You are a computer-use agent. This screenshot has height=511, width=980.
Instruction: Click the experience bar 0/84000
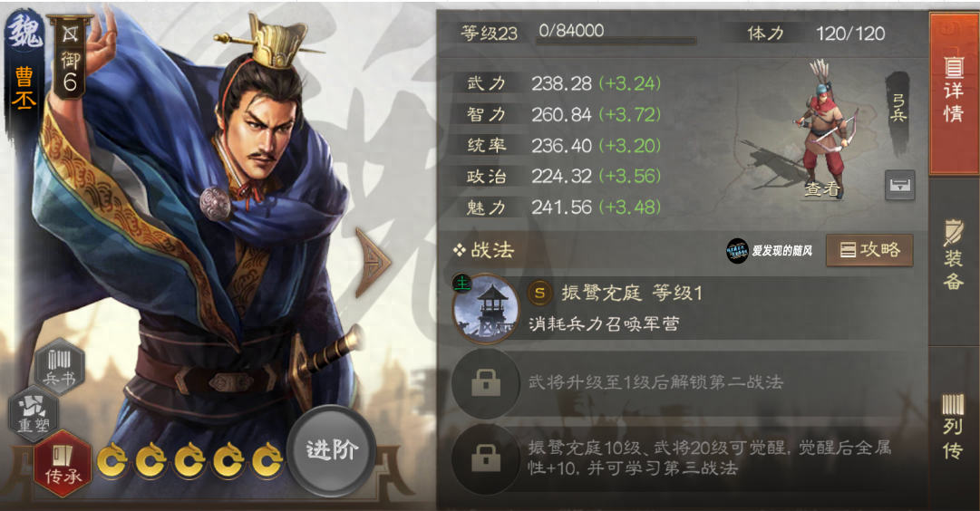[616, 35]
